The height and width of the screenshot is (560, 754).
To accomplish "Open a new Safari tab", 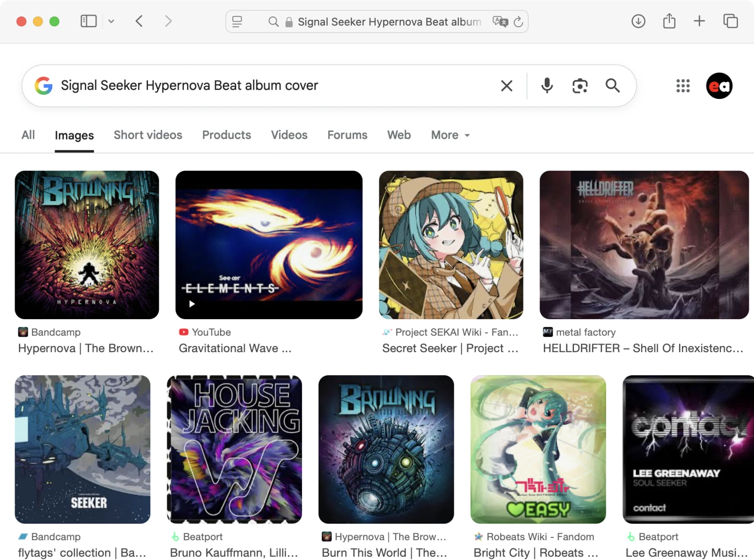I will pyautogui.click(x=699, y=21).
